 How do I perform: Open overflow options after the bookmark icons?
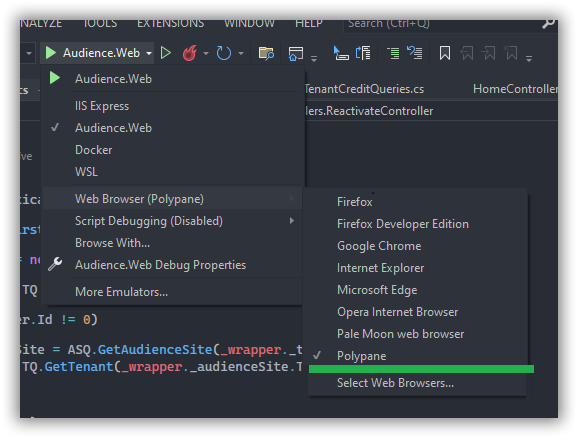click(x=529, y=59)
